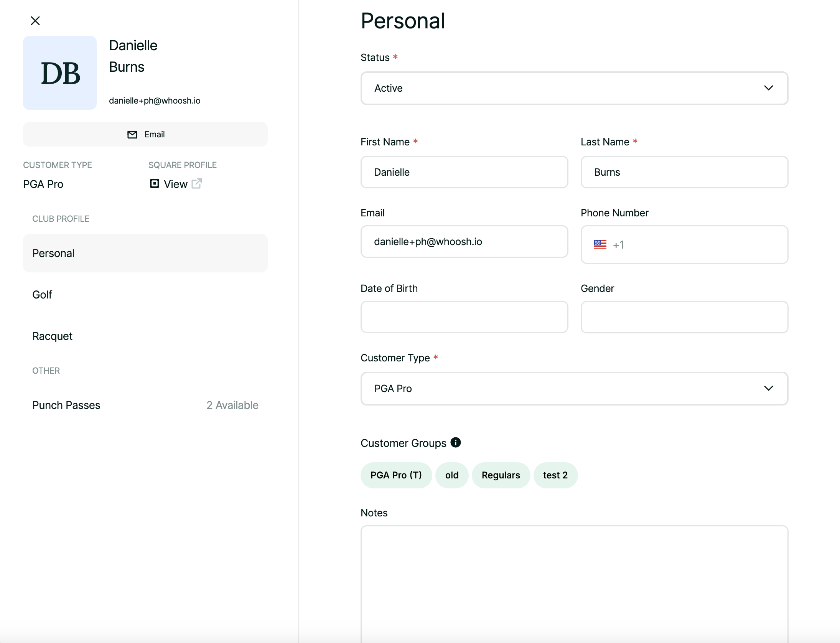This screenshot has width=840, height=643.
Task: Open the Customer Type dropdown showing PGA Pro
Action: 574,389
